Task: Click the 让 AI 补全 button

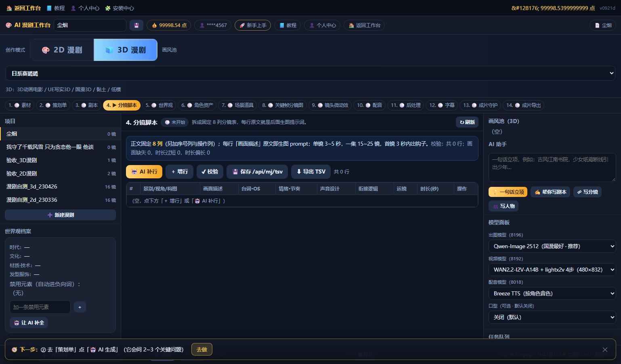Action: (x=29, y=323)
